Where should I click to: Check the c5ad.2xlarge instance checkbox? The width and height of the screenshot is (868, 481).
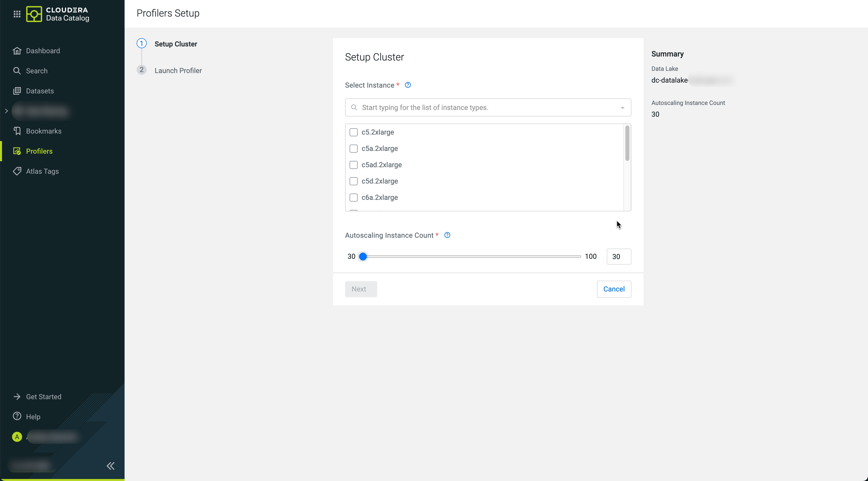click(x=353, y=165)
